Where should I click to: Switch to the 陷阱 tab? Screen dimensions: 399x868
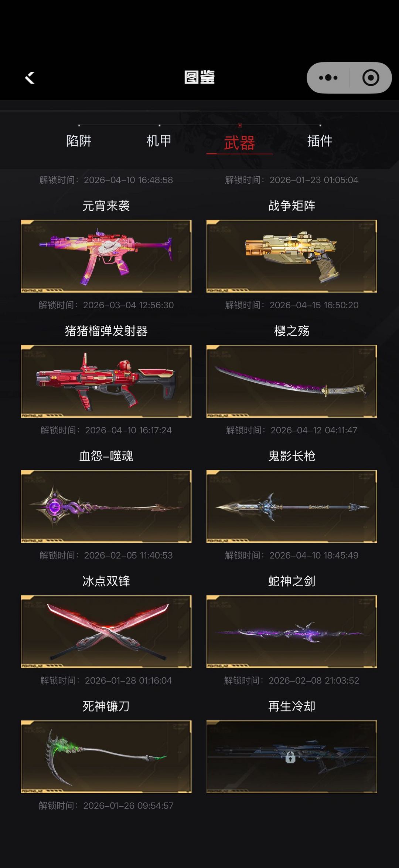point(79,141)
